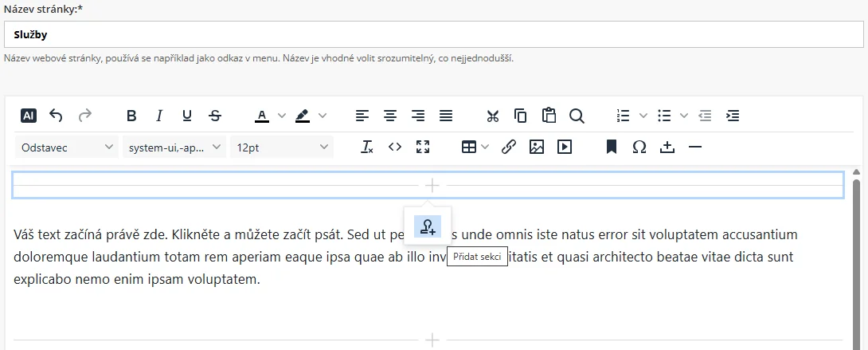Click the Přidat sekci button
868x350 pixels.
(428, 226)
